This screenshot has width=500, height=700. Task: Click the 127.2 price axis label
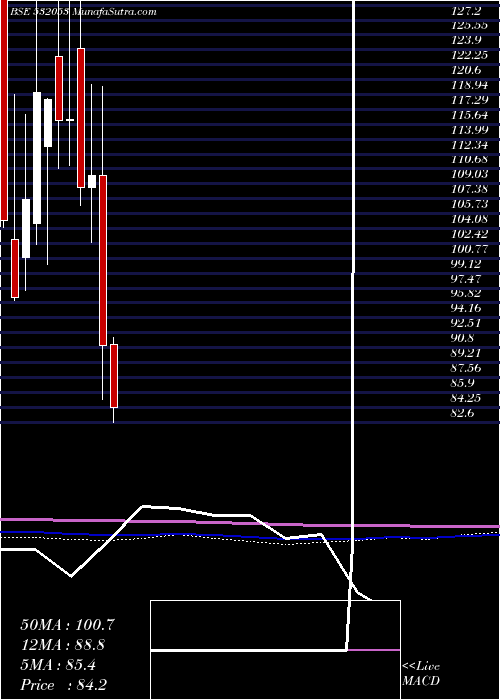click(x=467, y=11)
